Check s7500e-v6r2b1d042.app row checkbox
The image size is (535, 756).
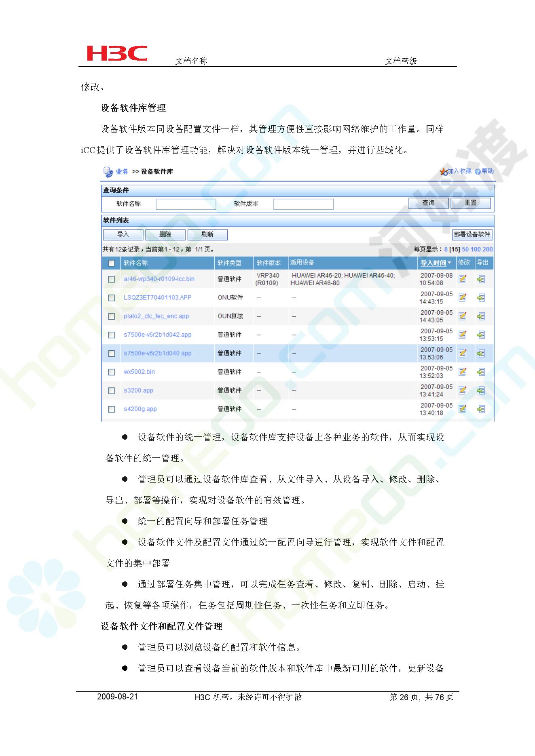(x=112, y=335)
